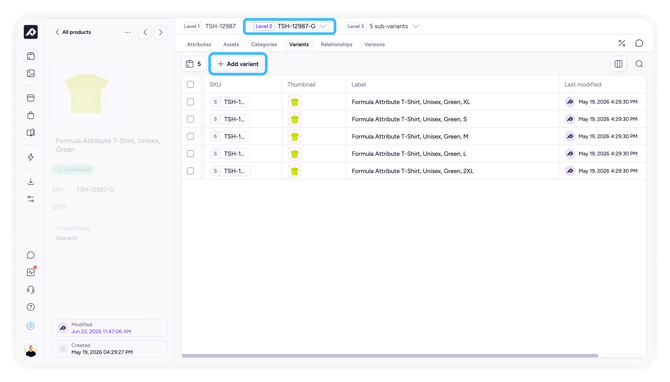Click thumbnail of Green, M variant

point(294,137)
